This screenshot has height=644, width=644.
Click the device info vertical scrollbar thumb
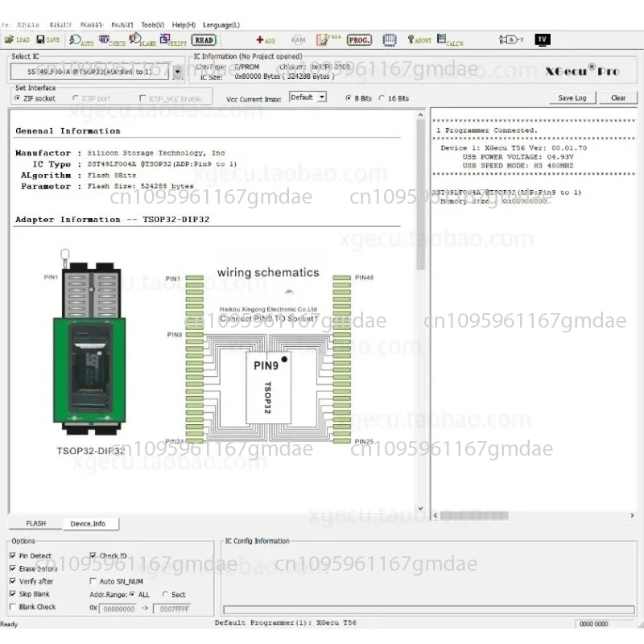click(420, 195)
